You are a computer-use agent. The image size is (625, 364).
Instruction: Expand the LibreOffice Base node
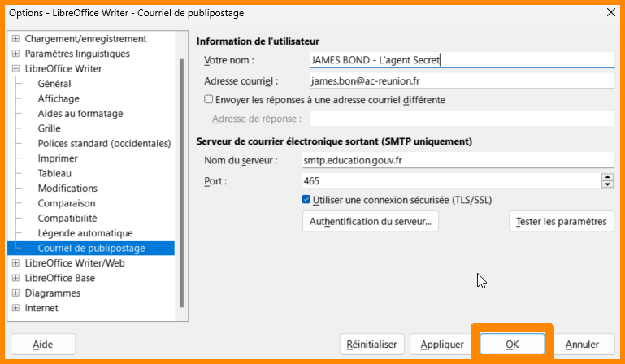[x=15, y=278]
